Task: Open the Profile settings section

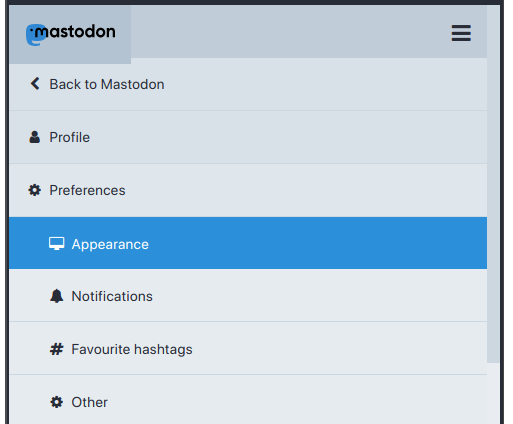Action: coord(248,137)
